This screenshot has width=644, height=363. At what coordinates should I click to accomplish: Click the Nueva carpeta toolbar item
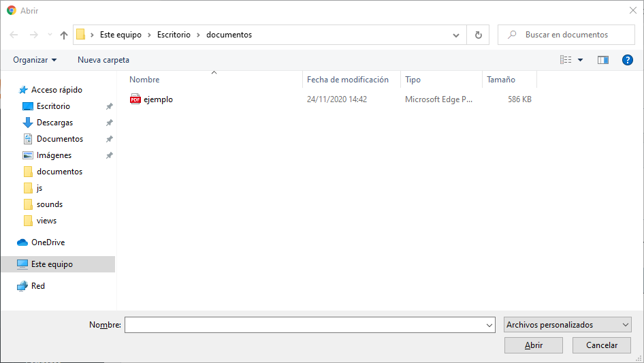pos(103,60)
